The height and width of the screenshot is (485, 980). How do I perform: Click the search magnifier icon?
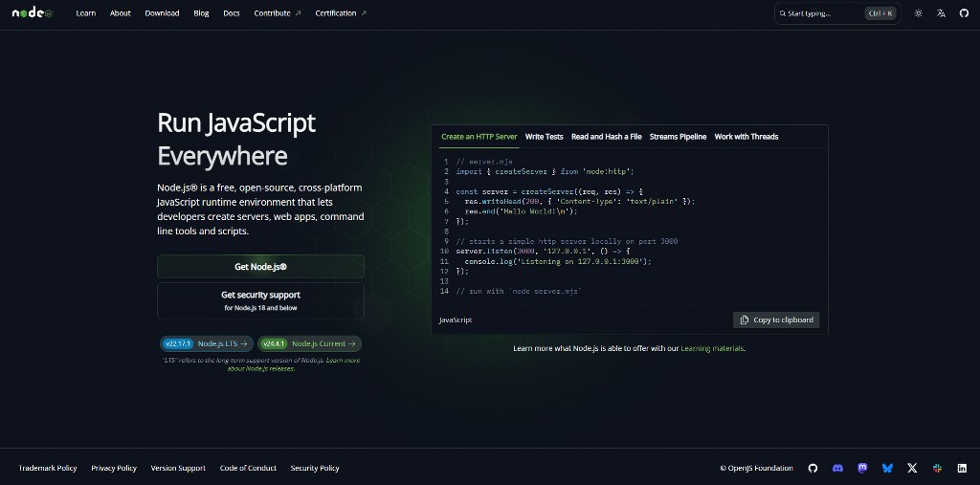click(x=783, y=13)
